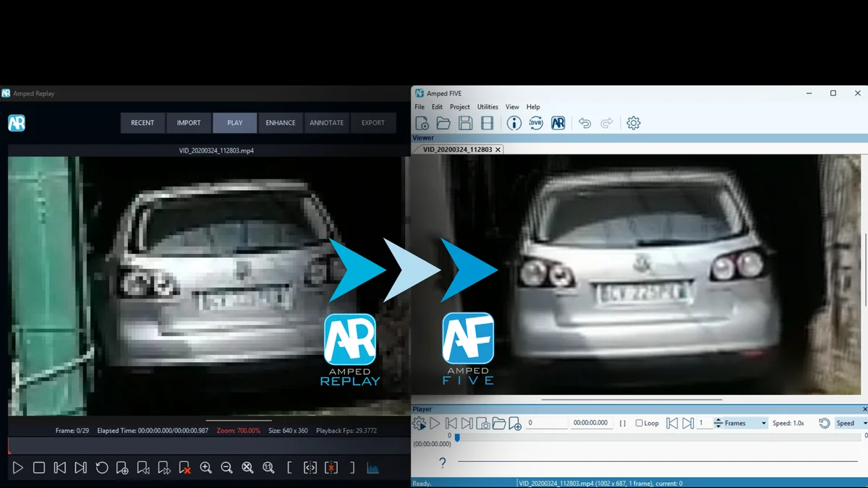The height and width of the screenshot is (488, 868).
Task: Redo action in Amped FIVE
Action: [607, 124]
